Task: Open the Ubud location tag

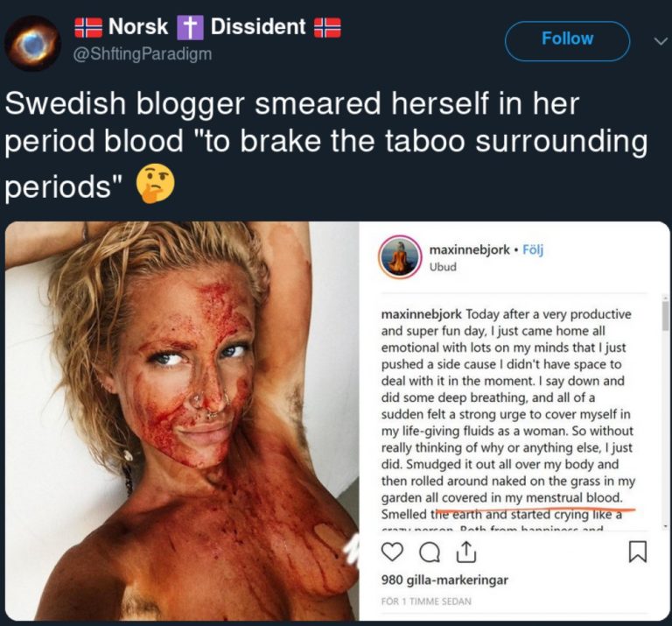Action: click(x=443, y=267)
